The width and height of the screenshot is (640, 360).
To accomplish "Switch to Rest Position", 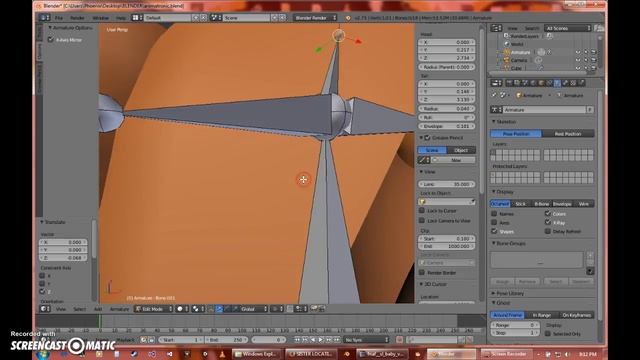I will click(x=568, y=134).
